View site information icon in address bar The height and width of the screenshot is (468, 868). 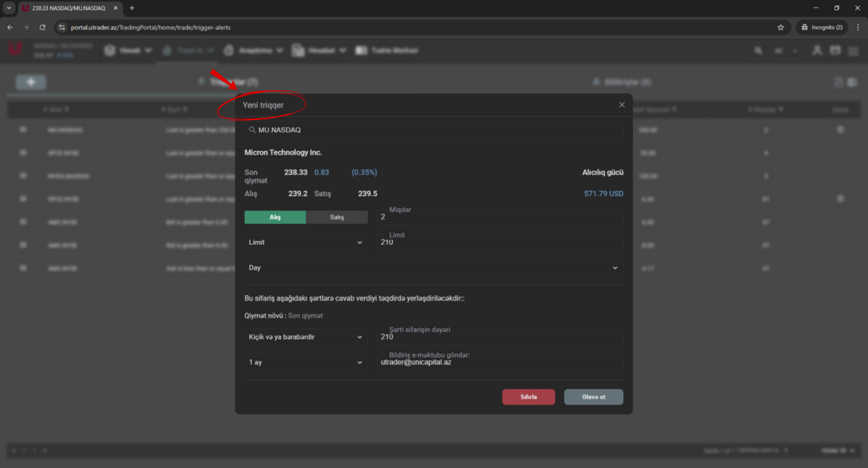tap(61, 27)
